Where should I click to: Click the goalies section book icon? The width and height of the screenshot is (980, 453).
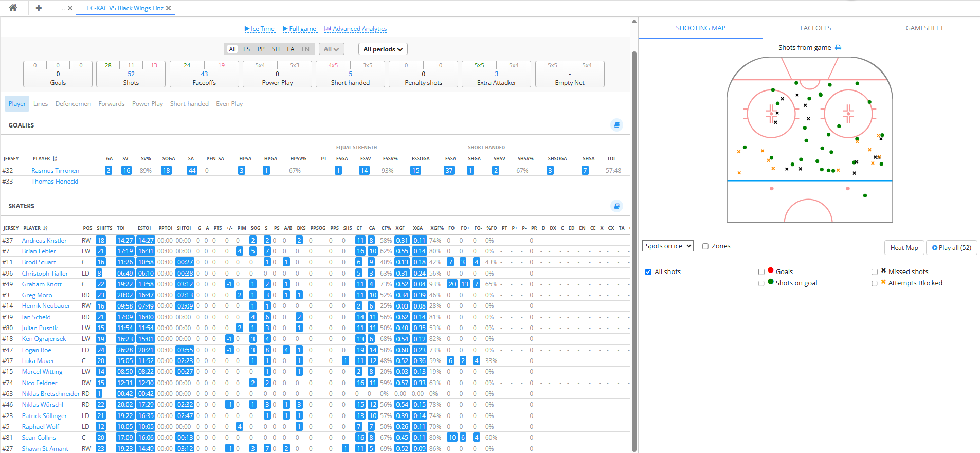616,125
